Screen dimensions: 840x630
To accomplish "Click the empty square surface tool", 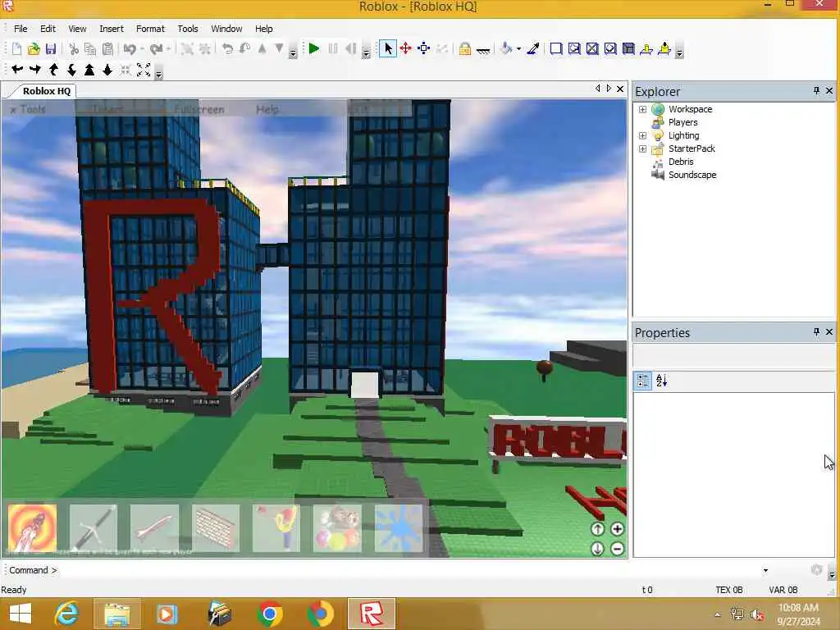I will click(556, 48).
